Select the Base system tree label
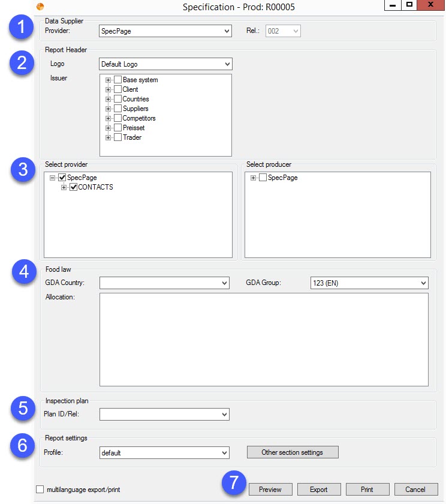This screenshot has height=504, width=446. coord(140,80)
